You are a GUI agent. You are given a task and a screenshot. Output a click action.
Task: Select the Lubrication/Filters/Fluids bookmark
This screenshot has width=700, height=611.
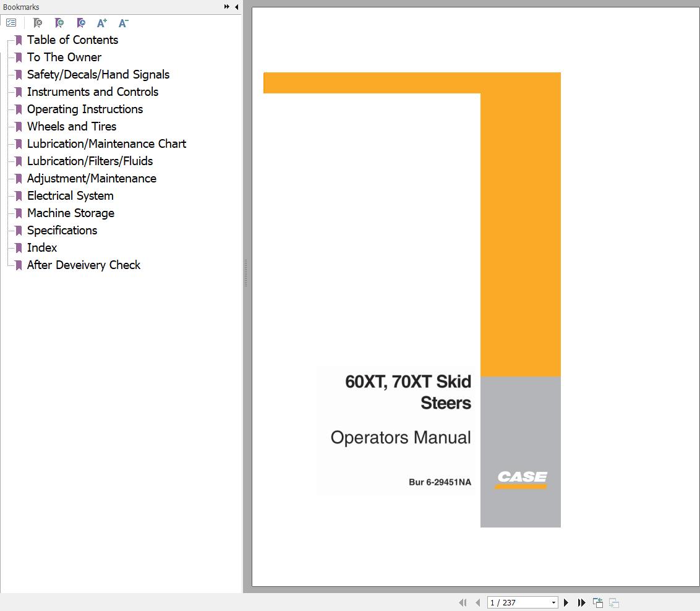coord(90,161)
